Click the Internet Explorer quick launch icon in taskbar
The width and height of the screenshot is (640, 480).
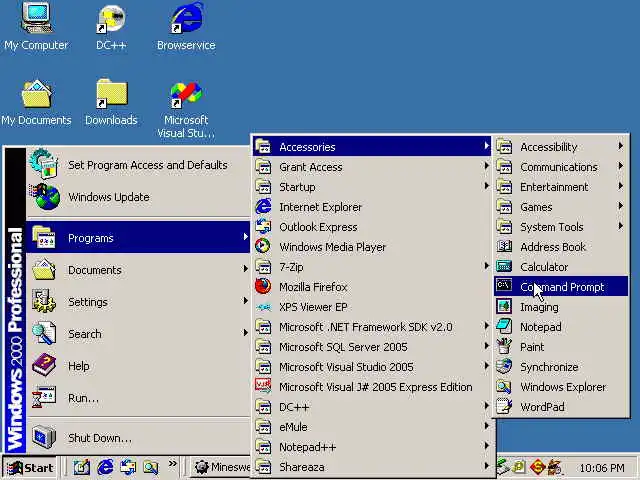click(x=105, y=467)
